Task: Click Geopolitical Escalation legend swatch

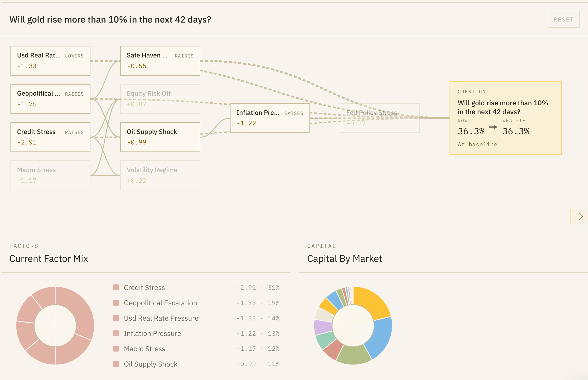Action: [x=116, y=303]
